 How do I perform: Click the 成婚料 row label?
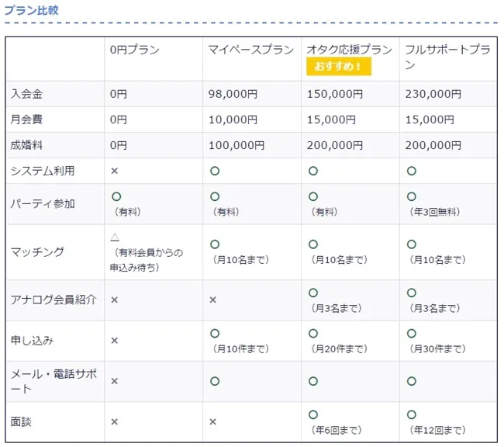click(x=26, y=145)
